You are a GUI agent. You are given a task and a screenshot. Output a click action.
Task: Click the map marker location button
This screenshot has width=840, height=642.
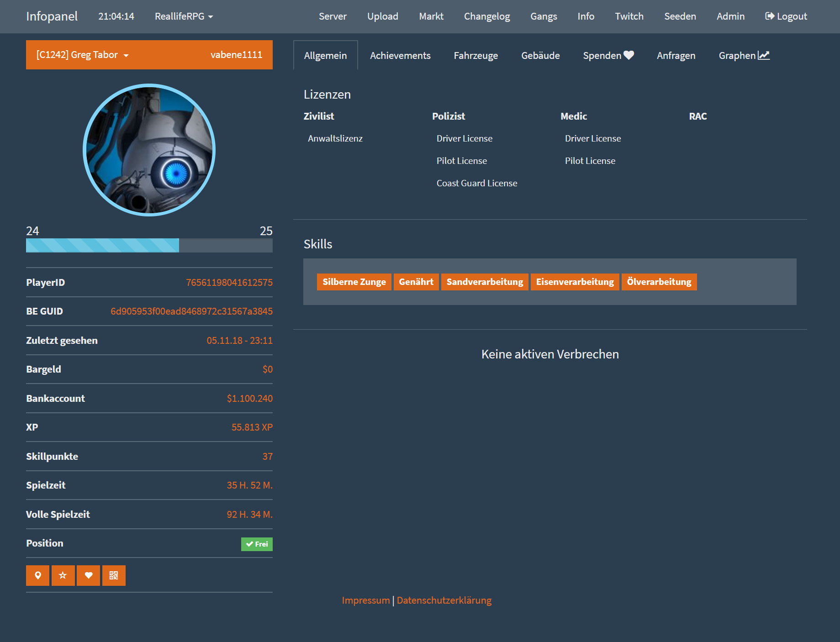[38, 575]
